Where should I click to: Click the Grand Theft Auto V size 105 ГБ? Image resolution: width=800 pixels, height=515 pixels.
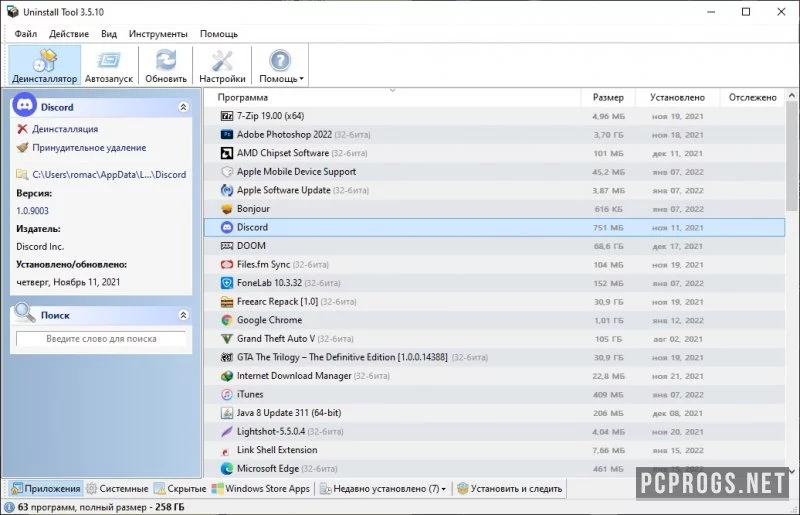click(x=609, y=339)
